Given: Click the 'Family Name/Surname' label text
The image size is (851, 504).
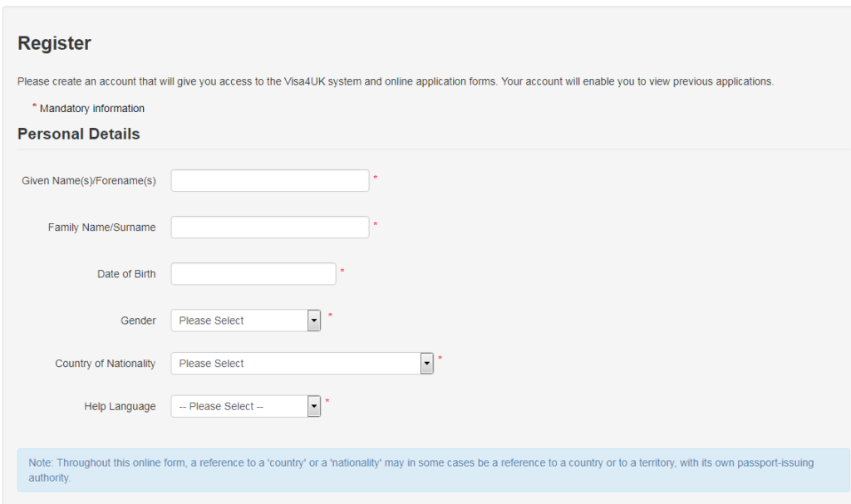Looking at the screenshot, I should 101,228.
